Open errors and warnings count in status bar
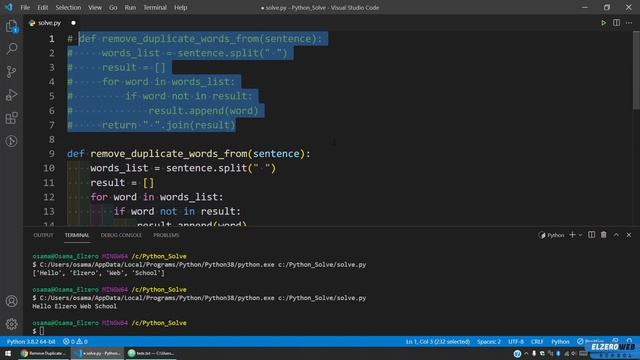Screen dimensions: 640x360 pos(75,341)
